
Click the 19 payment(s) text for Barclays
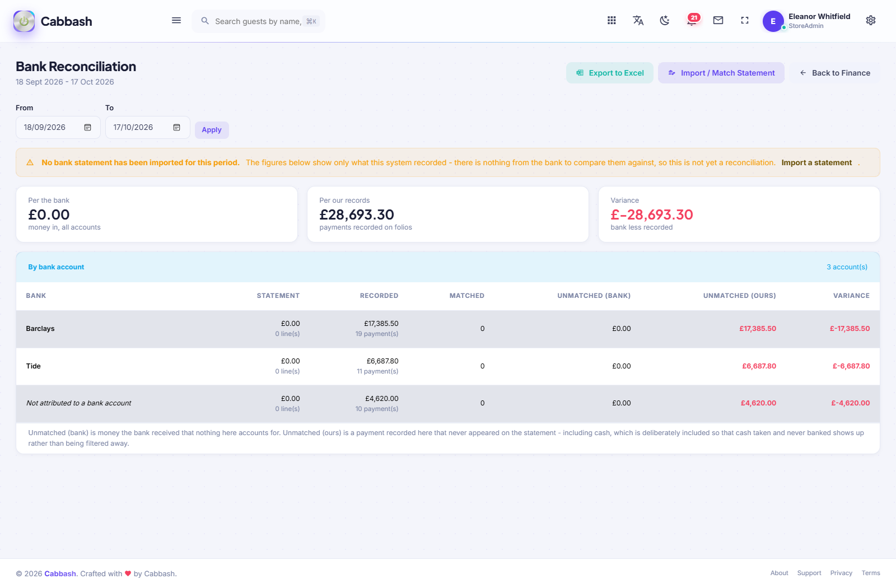coord(377,334)
